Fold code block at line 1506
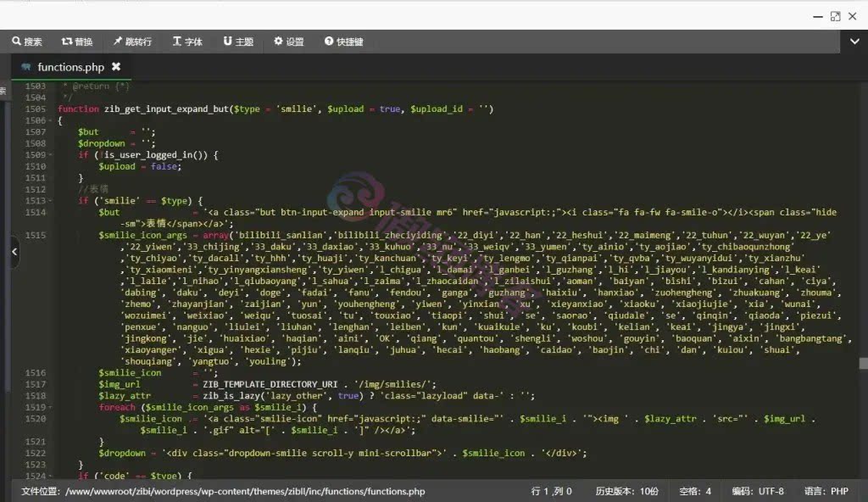This screenshot has width=868, height=502. coord(50,120)
